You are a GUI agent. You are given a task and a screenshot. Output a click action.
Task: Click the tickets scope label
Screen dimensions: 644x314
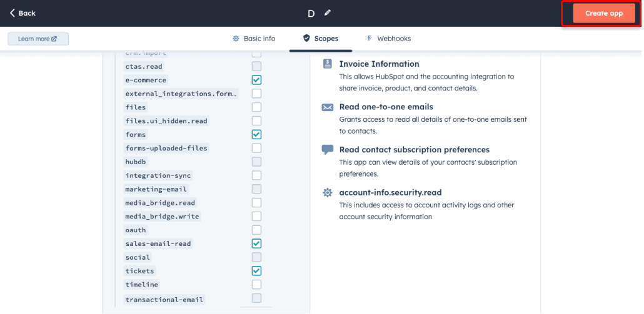139,271
